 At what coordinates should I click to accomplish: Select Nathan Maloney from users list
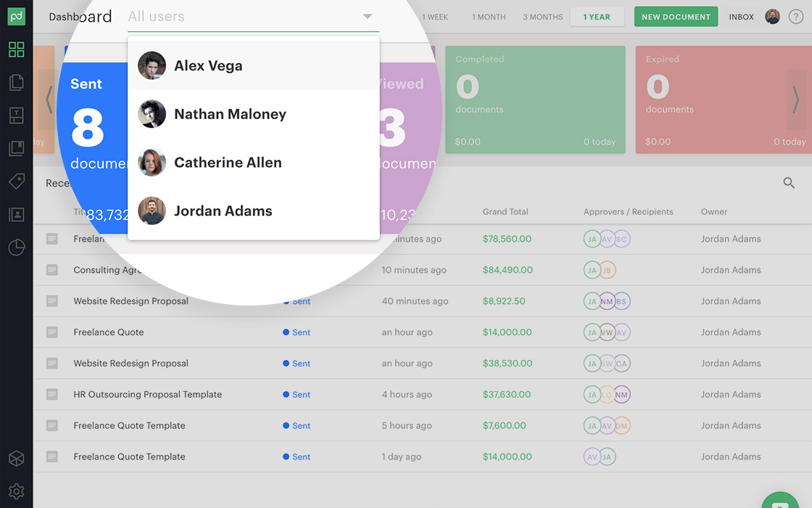(253, 114)
